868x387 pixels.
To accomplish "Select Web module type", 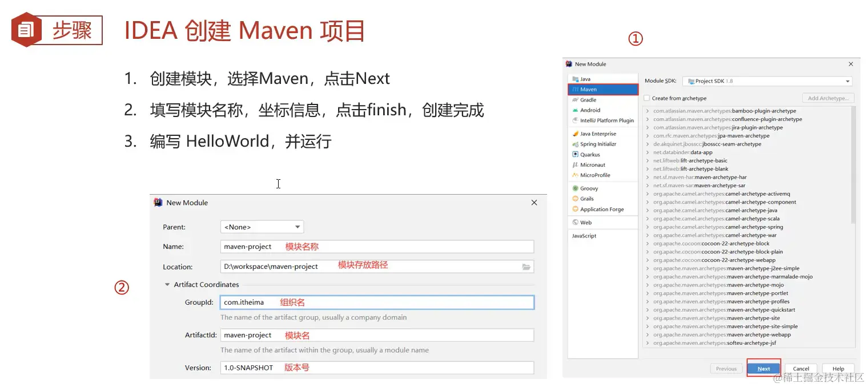I will [602, 223].
